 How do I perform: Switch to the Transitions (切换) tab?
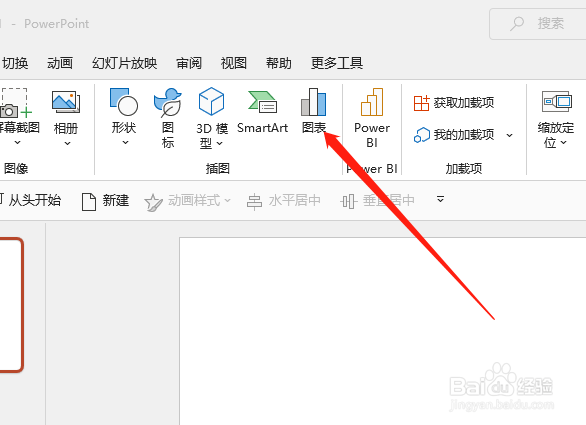click(15, 63)
